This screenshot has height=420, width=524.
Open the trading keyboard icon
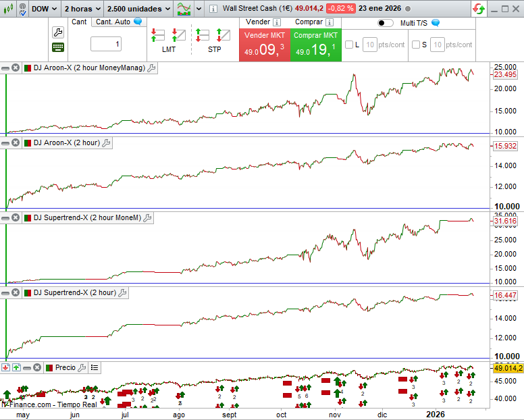click(x=58, y=47)
